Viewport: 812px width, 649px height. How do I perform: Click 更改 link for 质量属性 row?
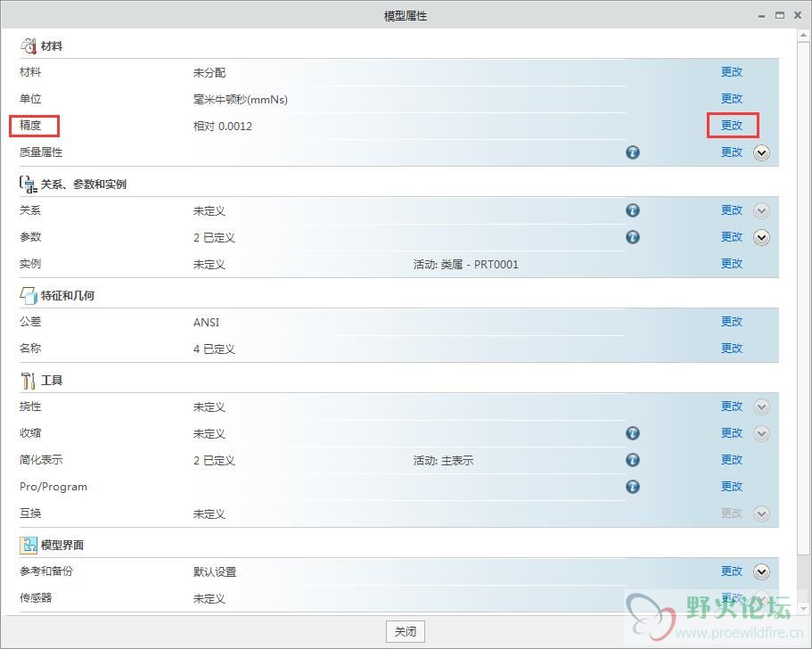click(x=732, y=152)
